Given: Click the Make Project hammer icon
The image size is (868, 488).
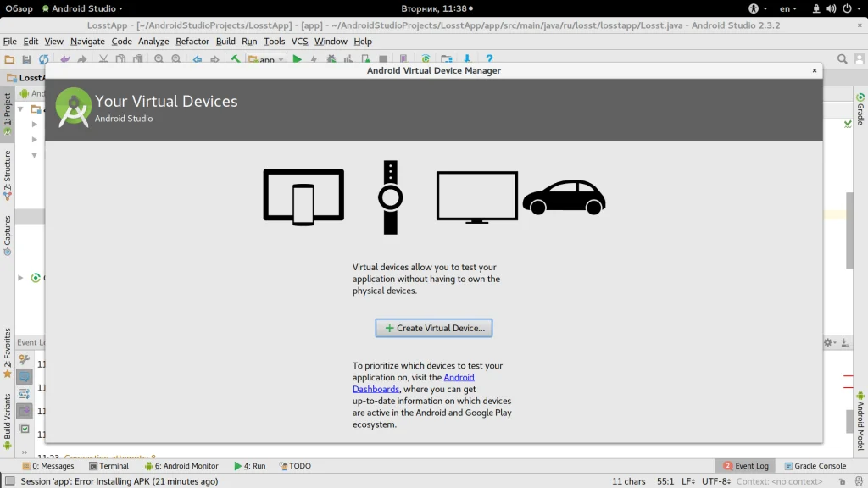Looking at the screenshot, I should point(236,59).
